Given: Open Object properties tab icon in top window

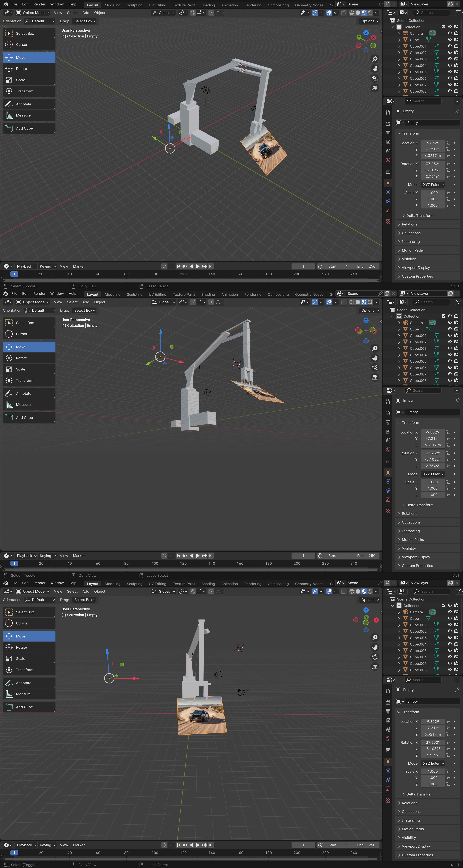Looking at the screenshot, I should click(388, 183).
